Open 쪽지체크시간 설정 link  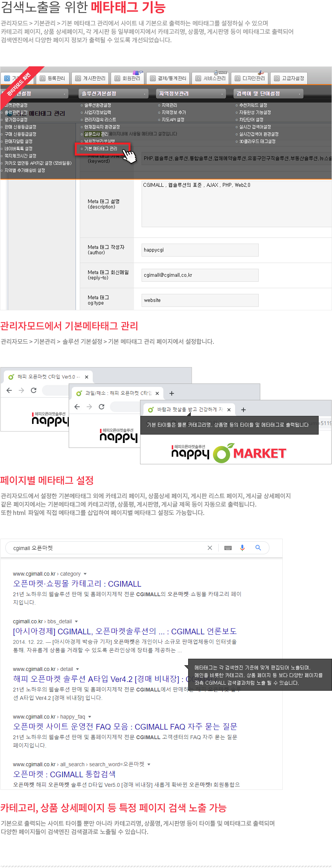20,156
